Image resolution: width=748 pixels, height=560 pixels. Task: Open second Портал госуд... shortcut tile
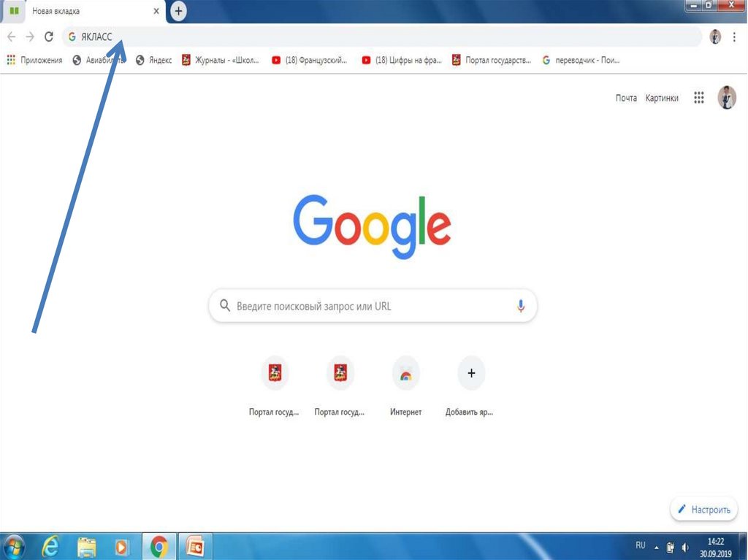tap(340, 386)
